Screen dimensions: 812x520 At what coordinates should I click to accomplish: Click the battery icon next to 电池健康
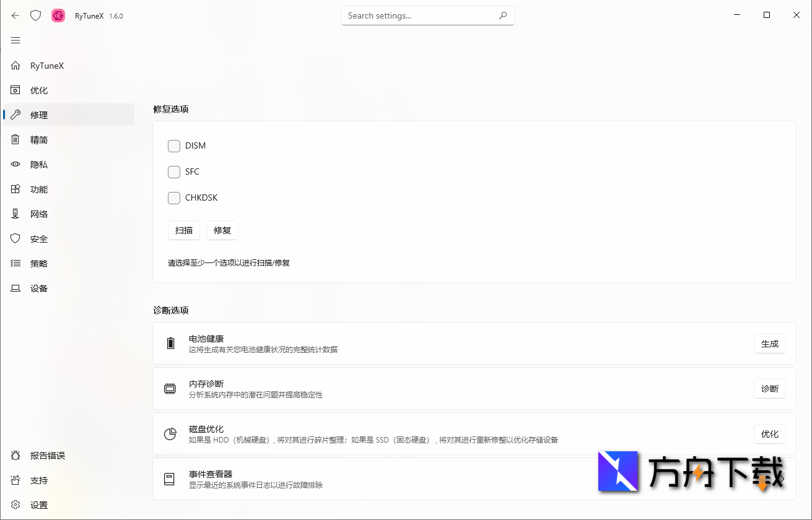(x=170, y=343)
